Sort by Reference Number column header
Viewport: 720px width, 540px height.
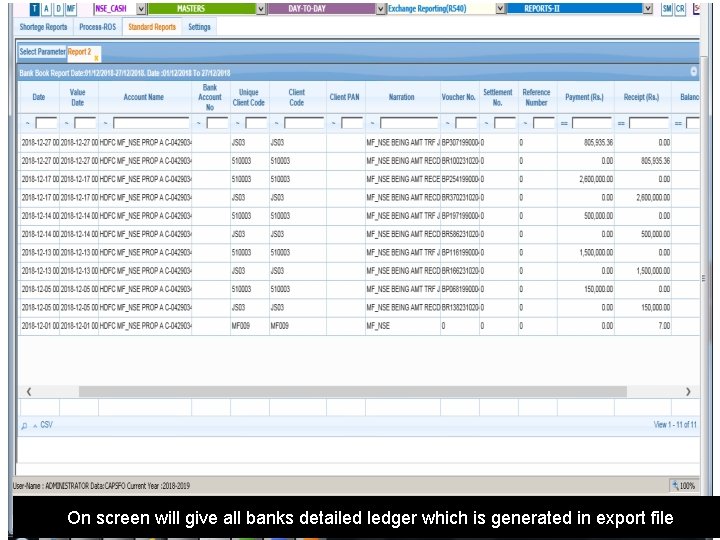536,97
